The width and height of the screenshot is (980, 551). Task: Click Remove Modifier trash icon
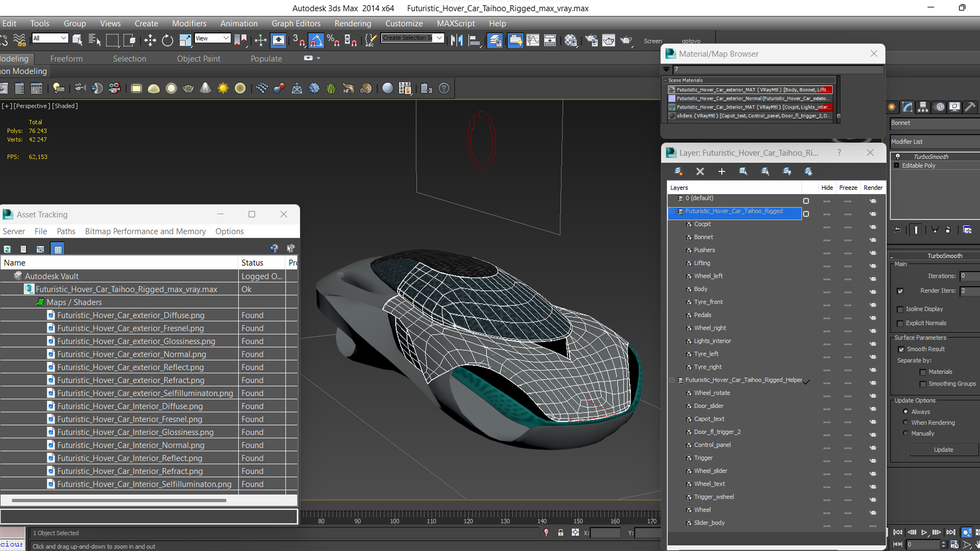pos(948,230)
